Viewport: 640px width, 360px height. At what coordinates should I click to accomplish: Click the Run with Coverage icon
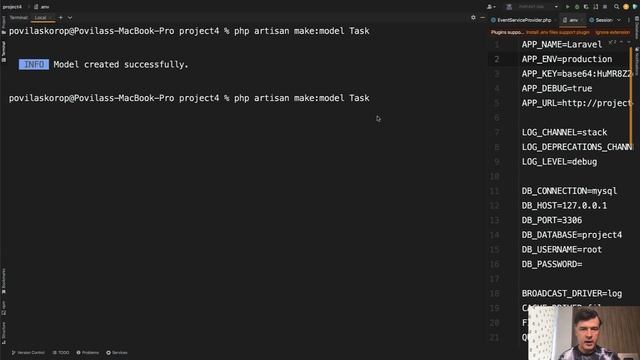[586, 7]
